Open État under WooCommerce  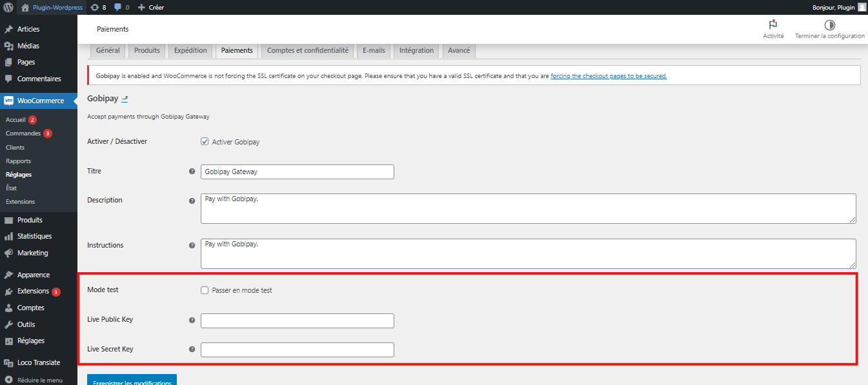click(11, 188)
